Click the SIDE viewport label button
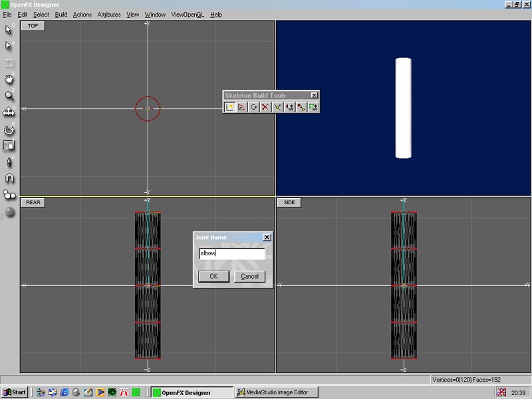 coord(289,203)
